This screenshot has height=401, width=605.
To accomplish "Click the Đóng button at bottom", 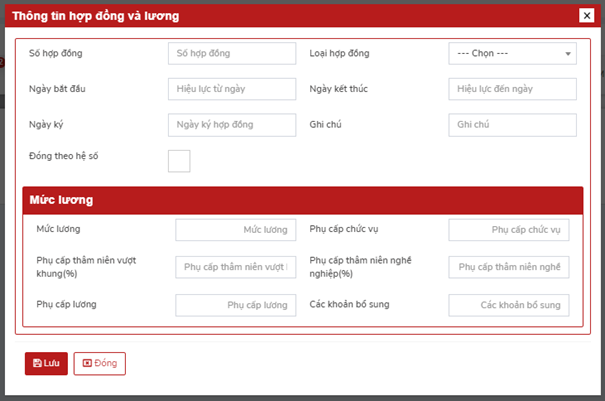I will click(x=99, y=363).
